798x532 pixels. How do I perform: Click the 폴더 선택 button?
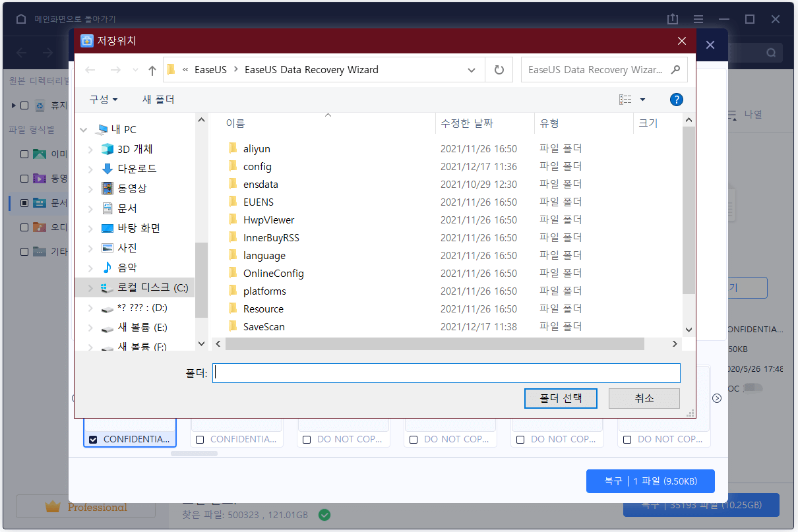(x=561, y=398)
